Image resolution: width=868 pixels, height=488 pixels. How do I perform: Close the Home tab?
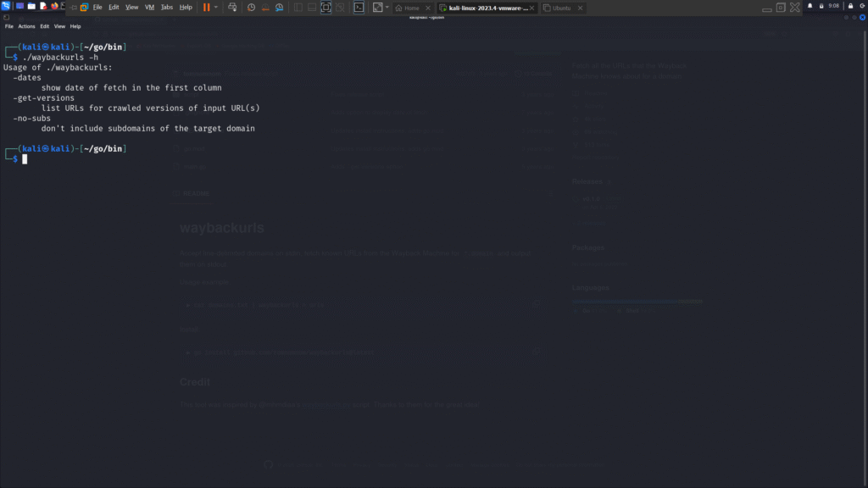(x=428, y=8)
